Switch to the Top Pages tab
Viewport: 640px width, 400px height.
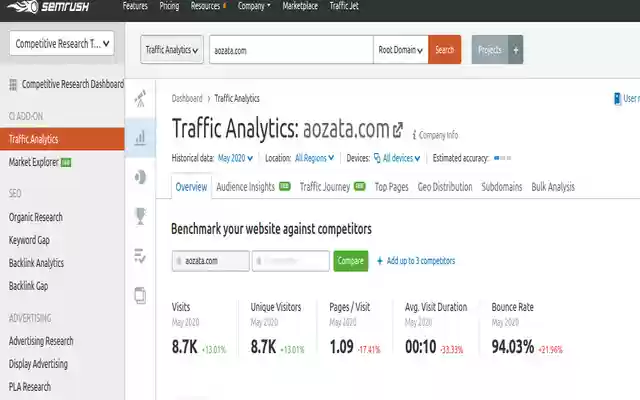[391, 187]
